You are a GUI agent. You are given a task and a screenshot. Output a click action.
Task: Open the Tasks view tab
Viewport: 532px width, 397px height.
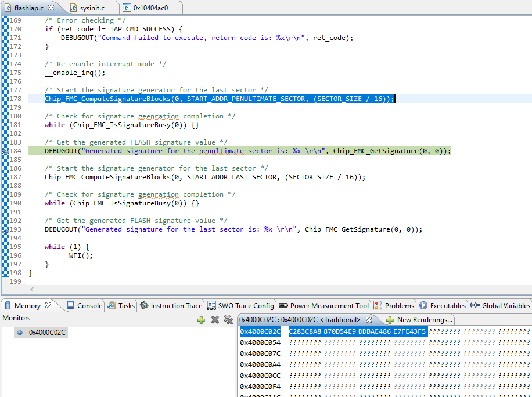click(121, 305)
